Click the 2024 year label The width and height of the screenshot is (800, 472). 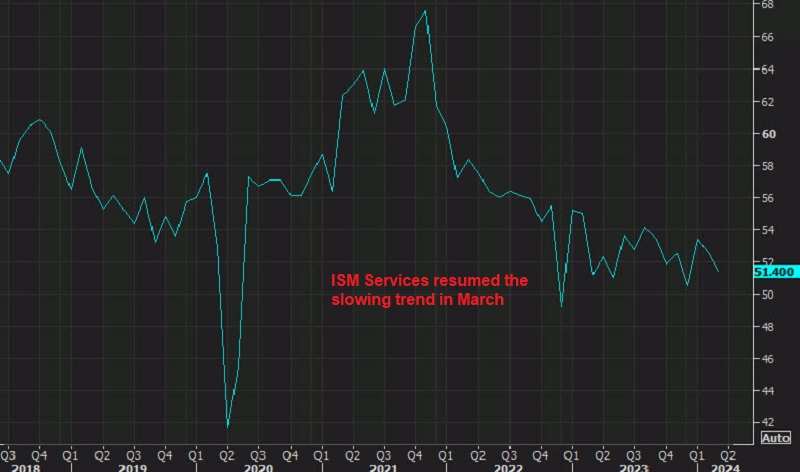(723, 466)
